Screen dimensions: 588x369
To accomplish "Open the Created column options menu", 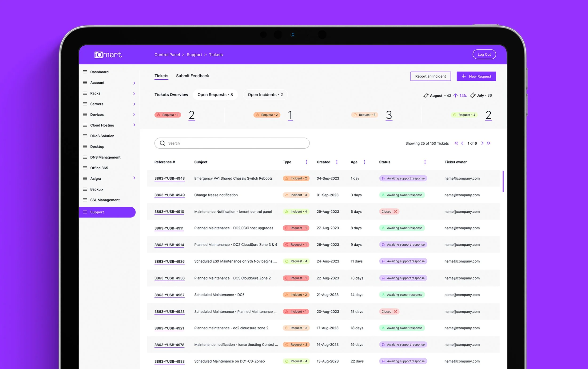I will 337,162.
